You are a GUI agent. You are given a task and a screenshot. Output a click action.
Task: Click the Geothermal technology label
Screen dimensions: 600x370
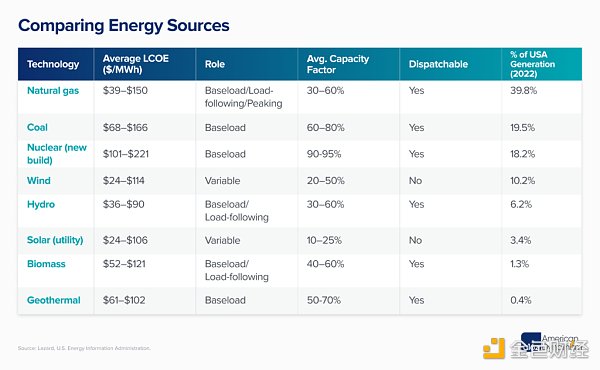click(54, 300)
